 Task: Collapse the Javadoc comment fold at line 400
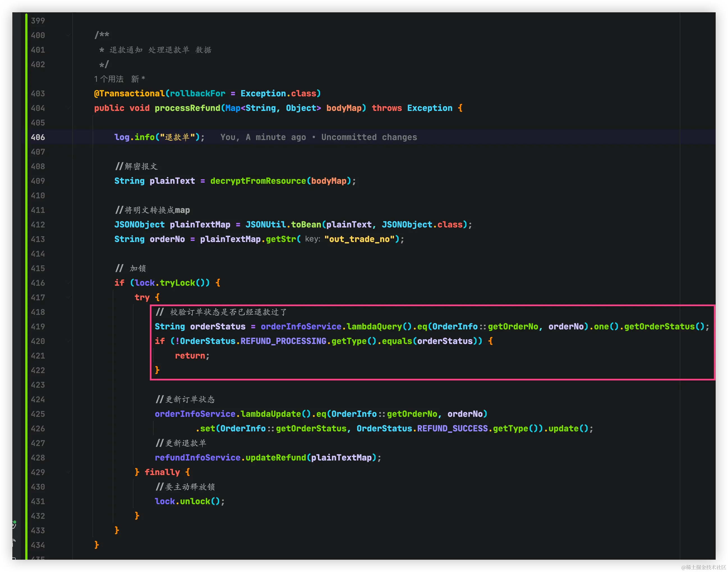point(68,35)
